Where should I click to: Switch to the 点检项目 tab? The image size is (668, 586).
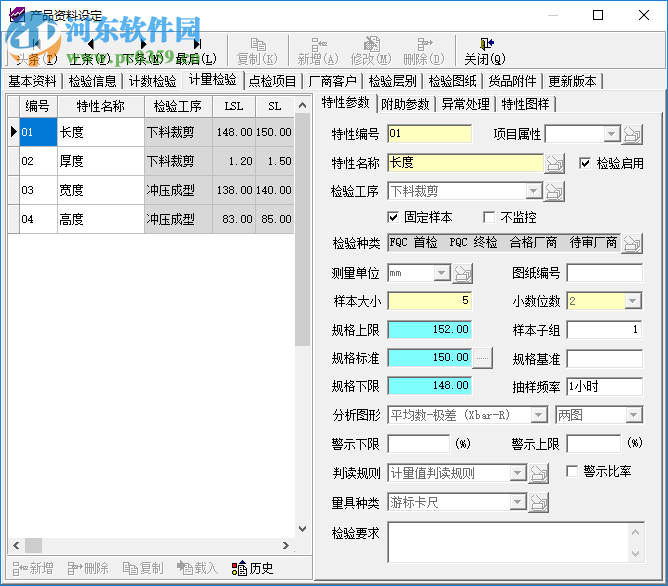[x=273, y=81]
